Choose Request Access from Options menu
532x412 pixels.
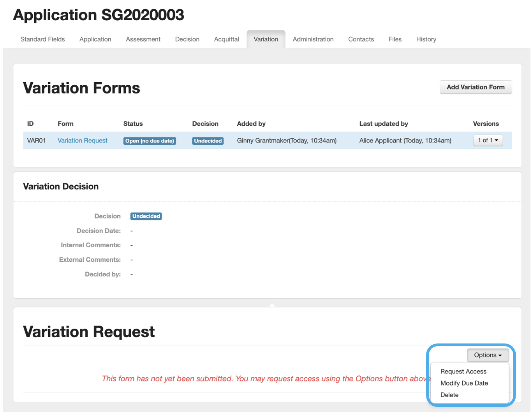coord(463,372)
